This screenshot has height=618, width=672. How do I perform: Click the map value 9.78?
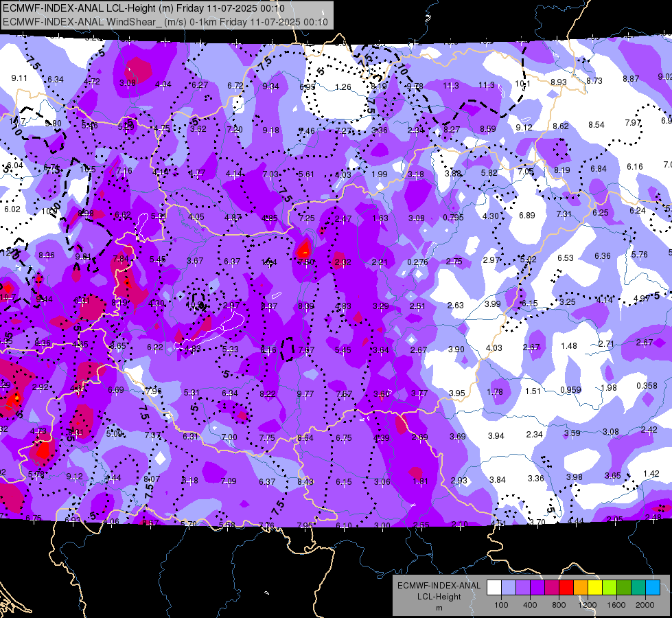point(415,87)
